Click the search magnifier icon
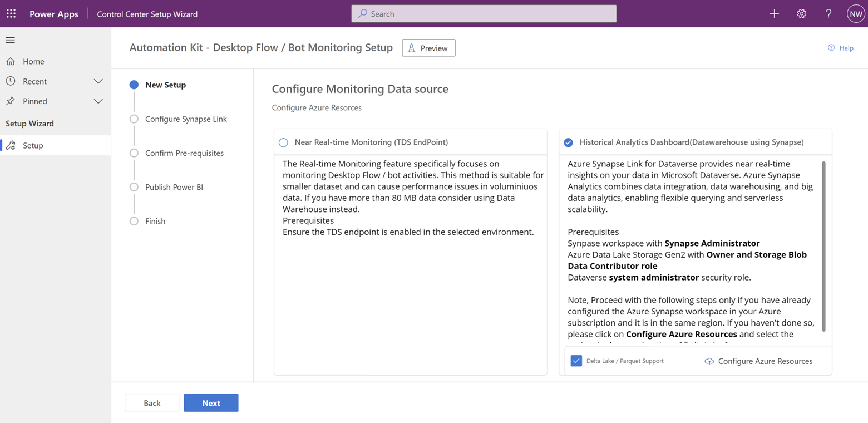Image resolution: width=868 pixels, height=423 pixels. (x=363, y=13)
